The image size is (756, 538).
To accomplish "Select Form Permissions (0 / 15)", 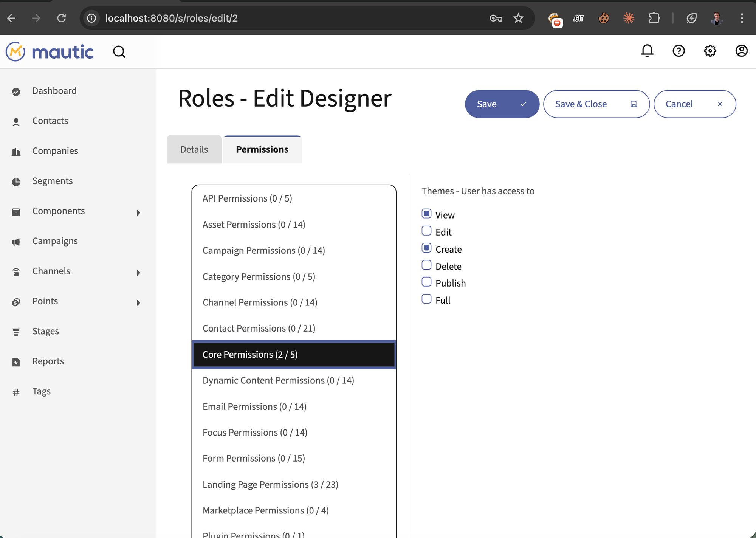I will point(294,459).
